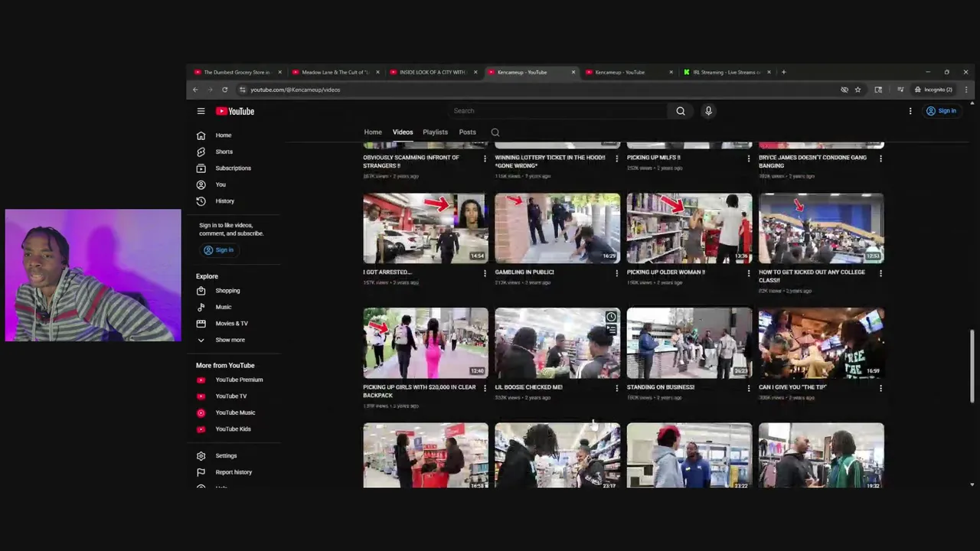
Task: Open the YouTube hamburger guide menu
Action: [x=201, y=111]
